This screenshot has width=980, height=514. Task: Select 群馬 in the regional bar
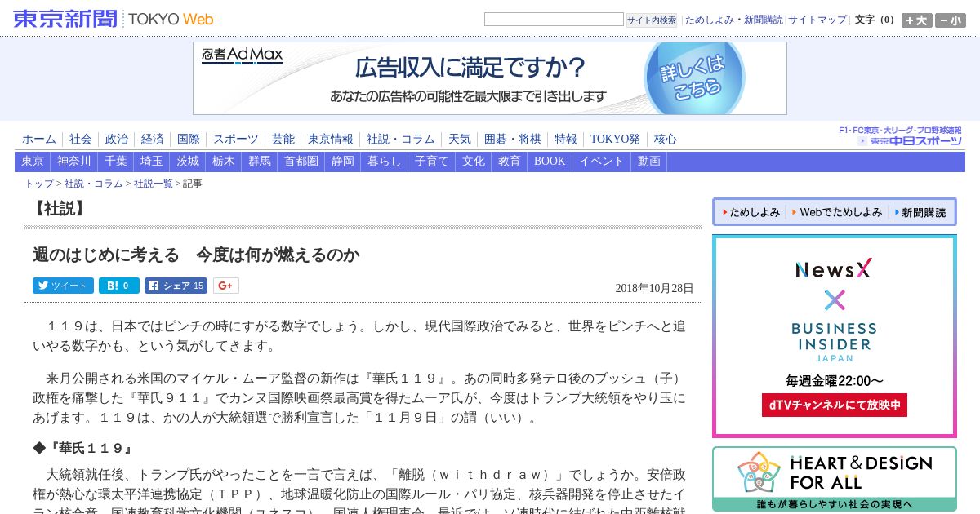(260, 162)
